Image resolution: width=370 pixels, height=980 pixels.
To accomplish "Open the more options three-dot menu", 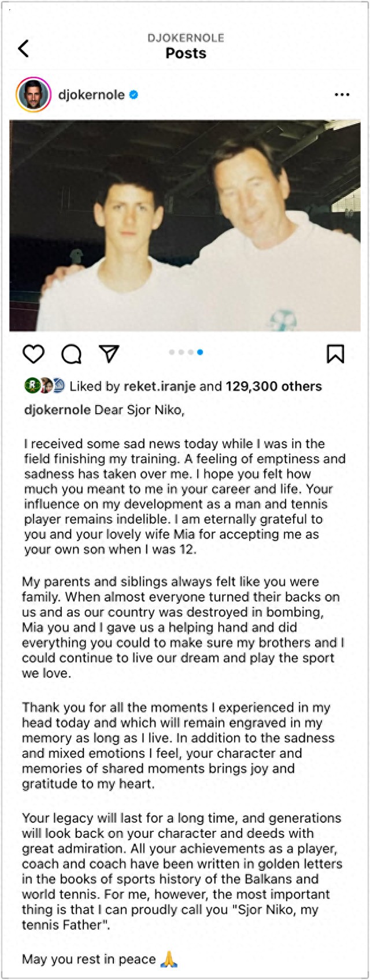I will [x=342, y=95].
